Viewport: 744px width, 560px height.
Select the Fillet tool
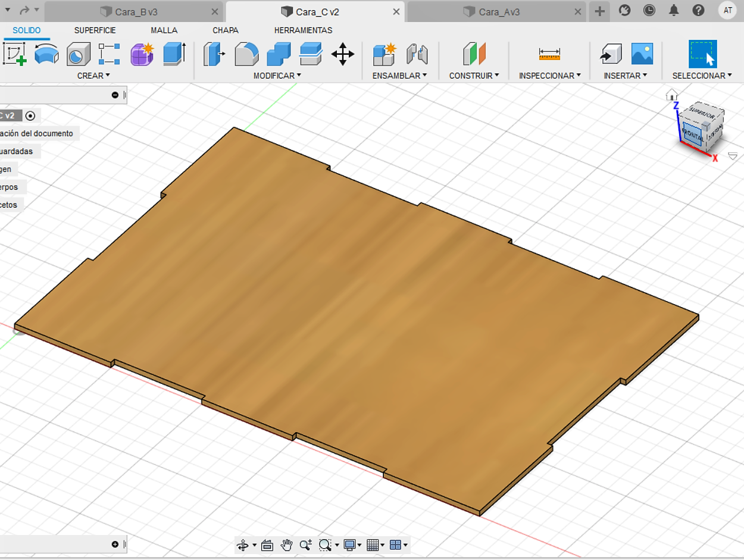point(246,54)
